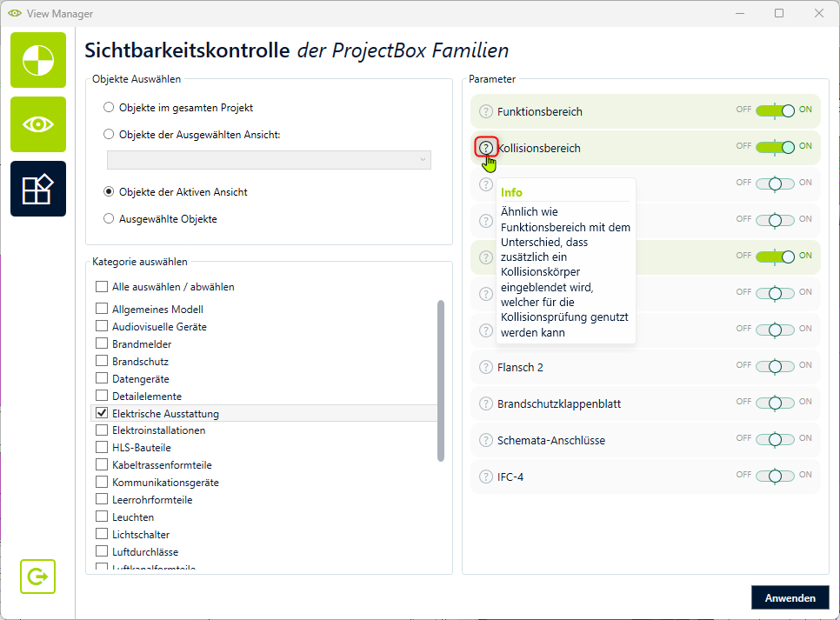The width and height of the screenshot is (840, 620).
Task: Check the Leuchten category
Action: pyautogui.click(x=102, y=517)
